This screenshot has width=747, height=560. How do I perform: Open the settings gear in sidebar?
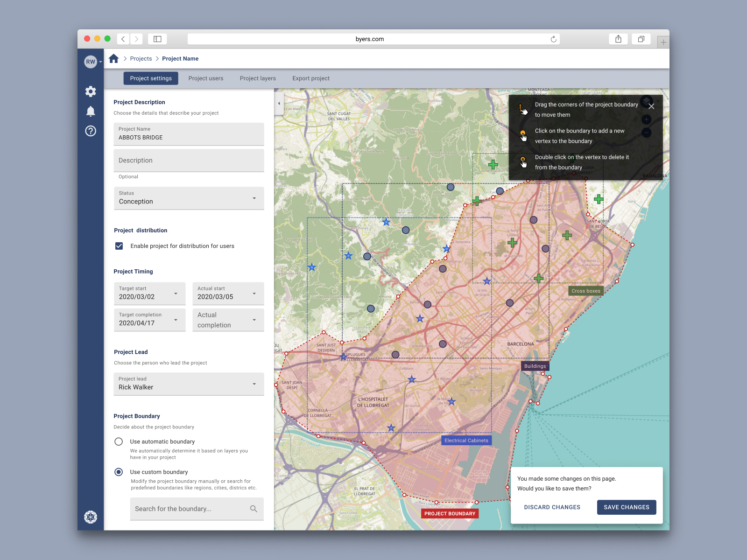91,91
